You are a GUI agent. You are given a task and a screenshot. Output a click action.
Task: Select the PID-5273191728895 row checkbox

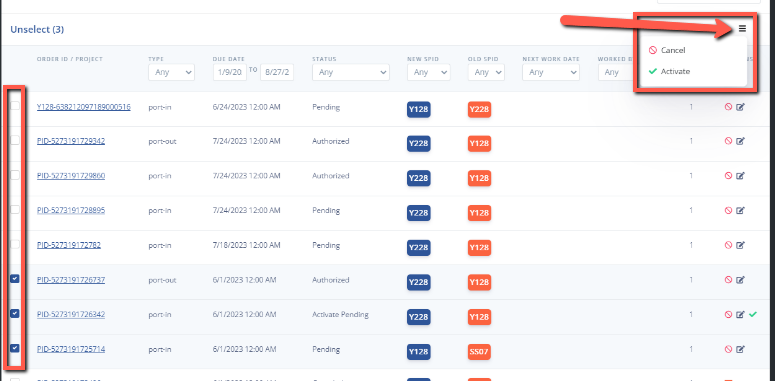coord(15,210)
